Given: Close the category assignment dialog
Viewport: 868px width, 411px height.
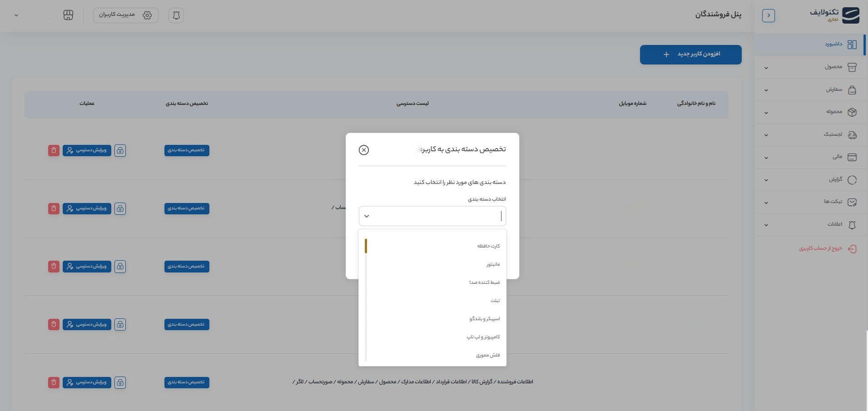Looking at the screenshot, I should point(364,150).
